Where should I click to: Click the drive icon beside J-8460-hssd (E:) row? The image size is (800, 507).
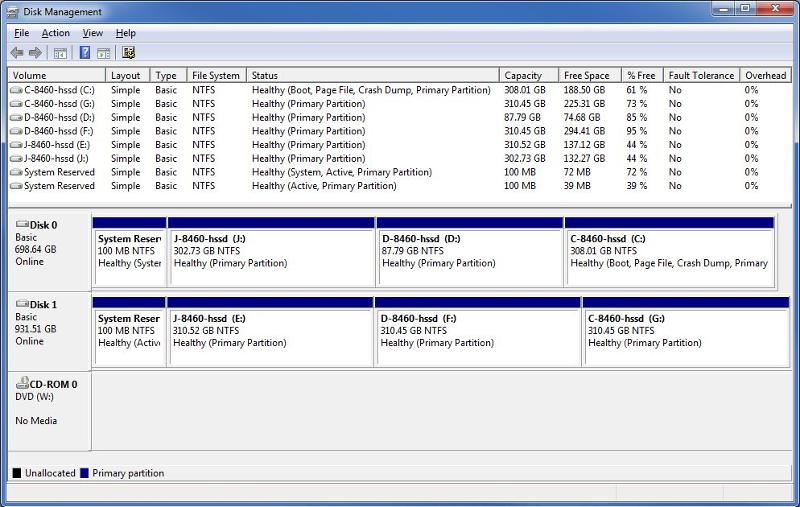(16, 145)
